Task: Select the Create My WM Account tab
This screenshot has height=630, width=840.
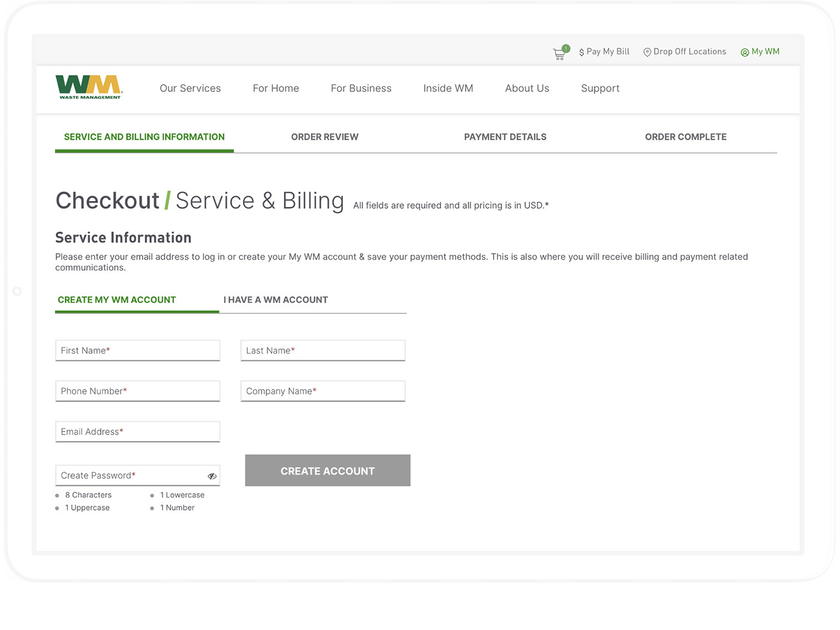Action: coord(117,300)
